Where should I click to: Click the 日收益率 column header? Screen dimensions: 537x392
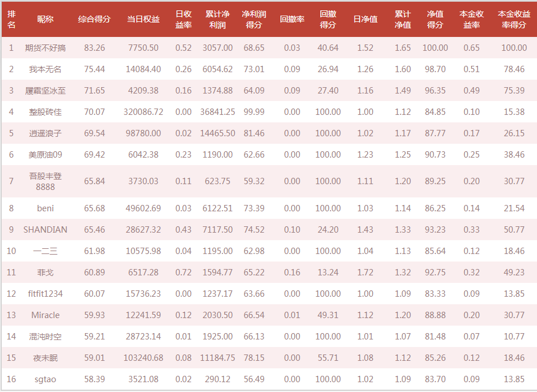pos(183,19)
